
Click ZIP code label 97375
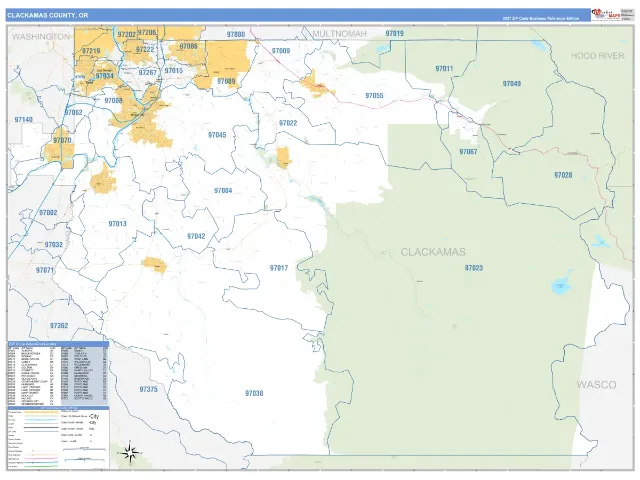149,389
